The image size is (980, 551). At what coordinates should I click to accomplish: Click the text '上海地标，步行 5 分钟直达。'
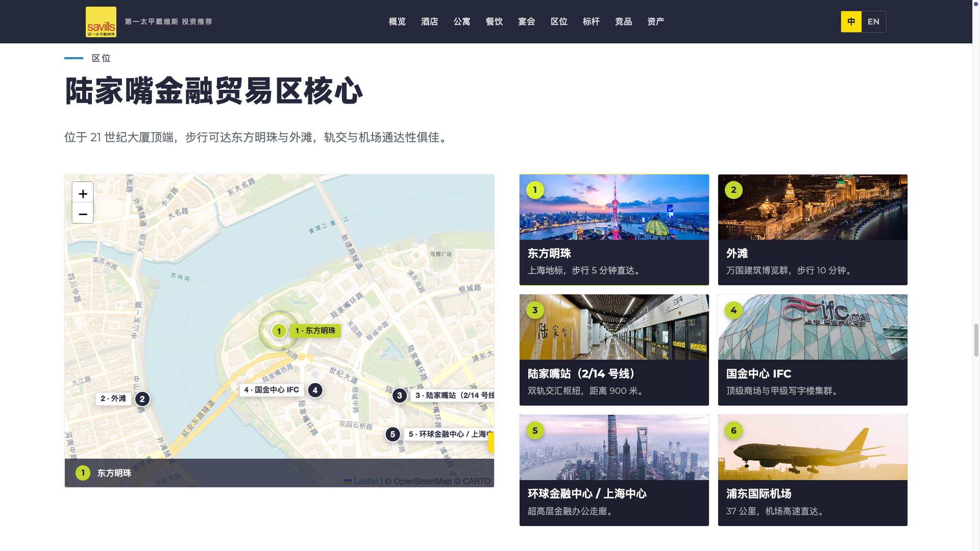tap(584, 270)
